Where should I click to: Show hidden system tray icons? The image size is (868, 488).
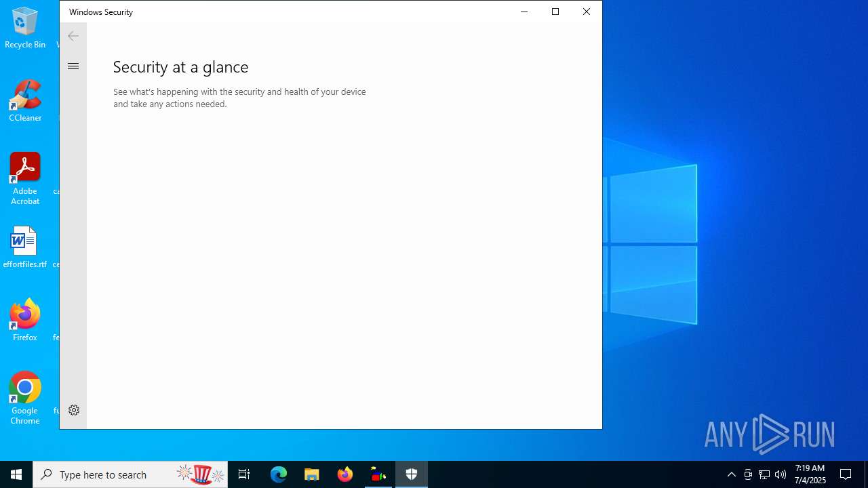pyautogui.click(x=732, y=474)
